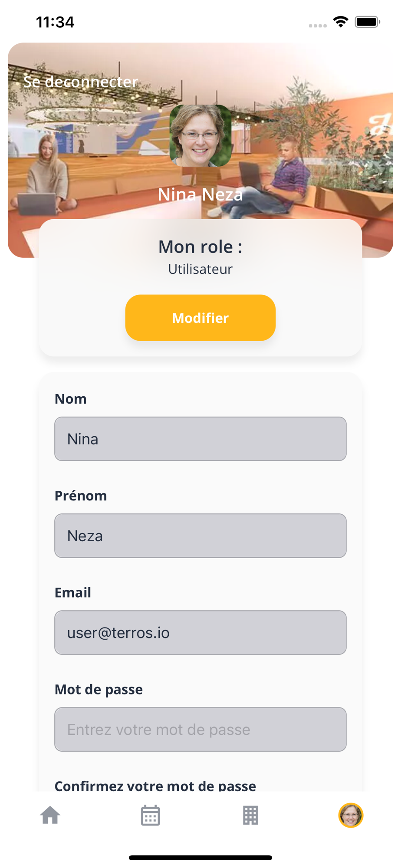Tap the cellular signal dots in the status bar
The height and width of the screenshot is (868, 401).
tap(318, 26)
